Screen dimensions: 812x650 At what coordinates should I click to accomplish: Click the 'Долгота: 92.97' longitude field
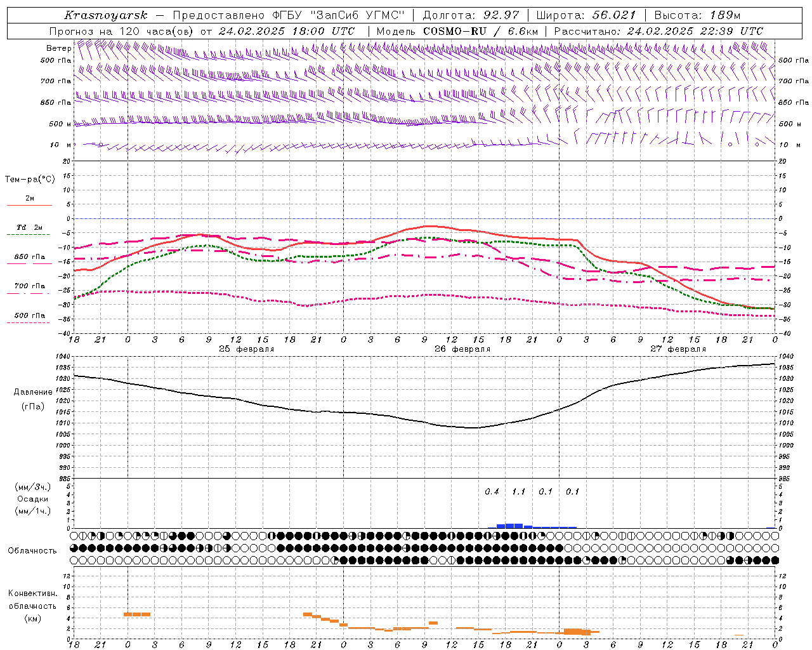(x=471, y=15)
